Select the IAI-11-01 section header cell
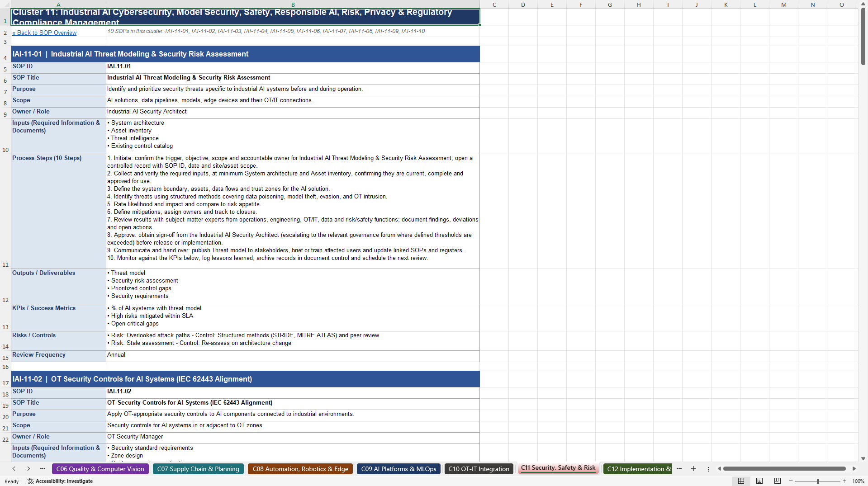The height and width of the screenshot is (486, 868). 245,54
